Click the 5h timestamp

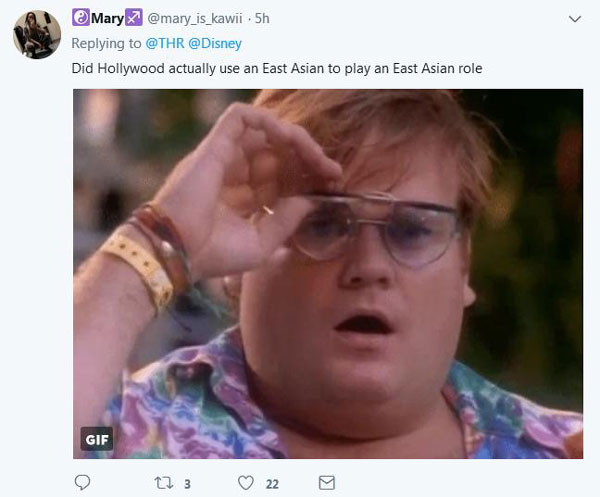tap(262, 18)
